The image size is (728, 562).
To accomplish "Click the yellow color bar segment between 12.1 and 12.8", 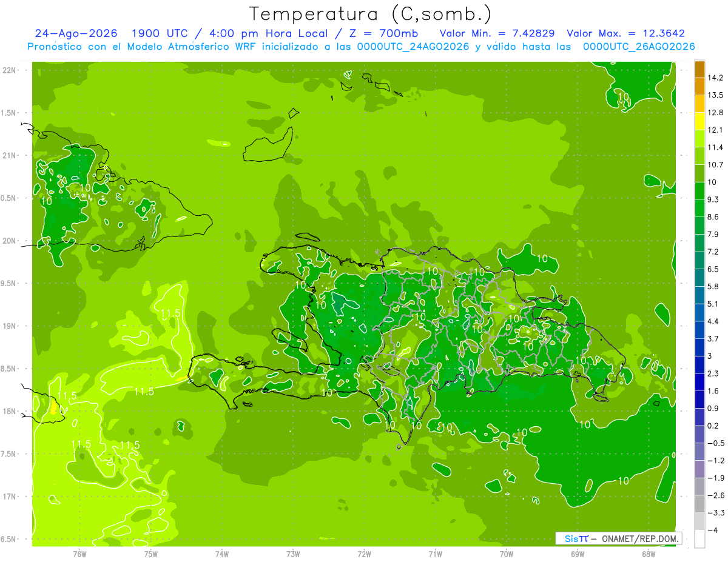I will click(x=699, y=121).
